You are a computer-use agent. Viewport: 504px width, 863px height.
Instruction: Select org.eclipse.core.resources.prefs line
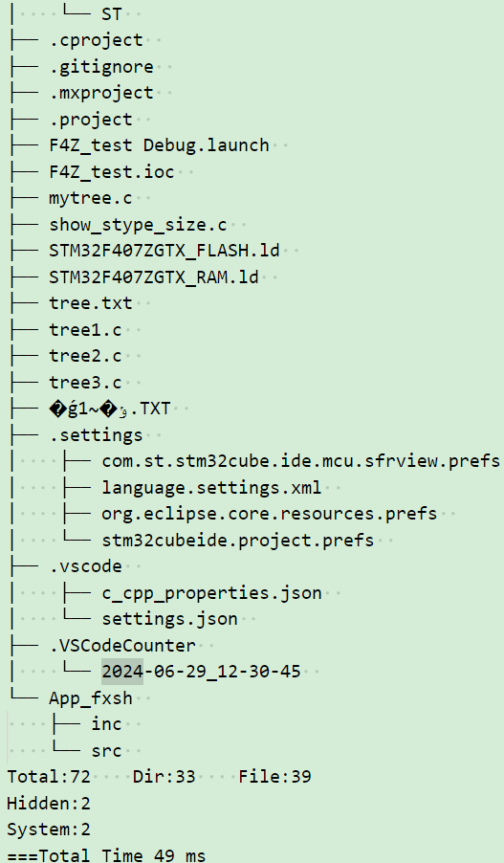tap(269, 514)
